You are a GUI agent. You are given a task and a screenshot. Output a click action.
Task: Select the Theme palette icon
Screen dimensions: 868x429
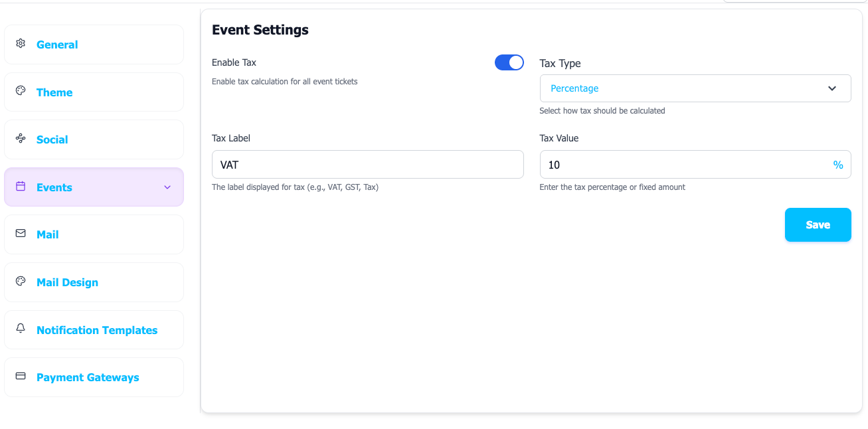point(20,92)
